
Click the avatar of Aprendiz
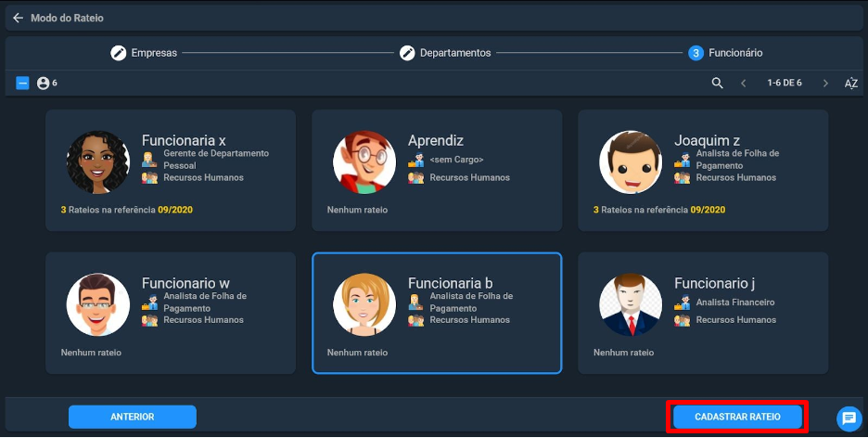364,162
